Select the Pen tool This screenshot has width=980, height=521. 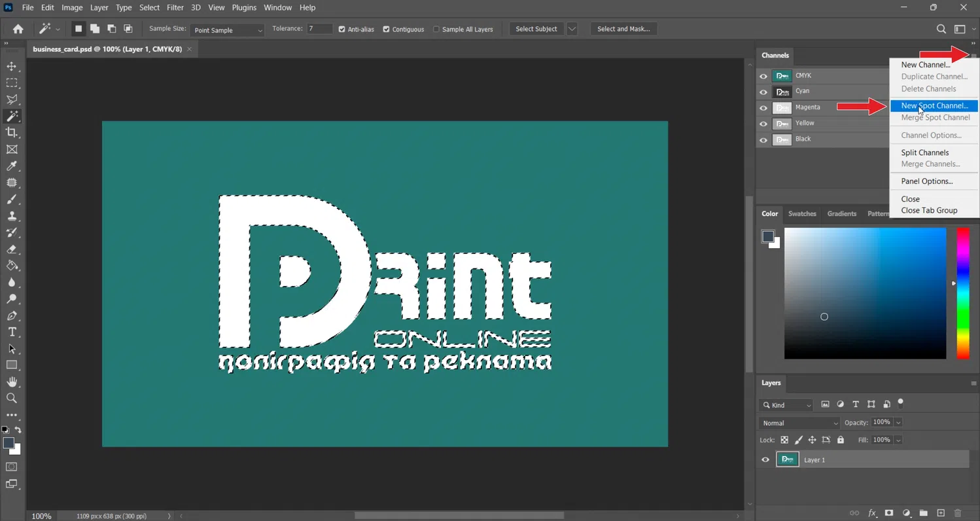coord(12,315)
